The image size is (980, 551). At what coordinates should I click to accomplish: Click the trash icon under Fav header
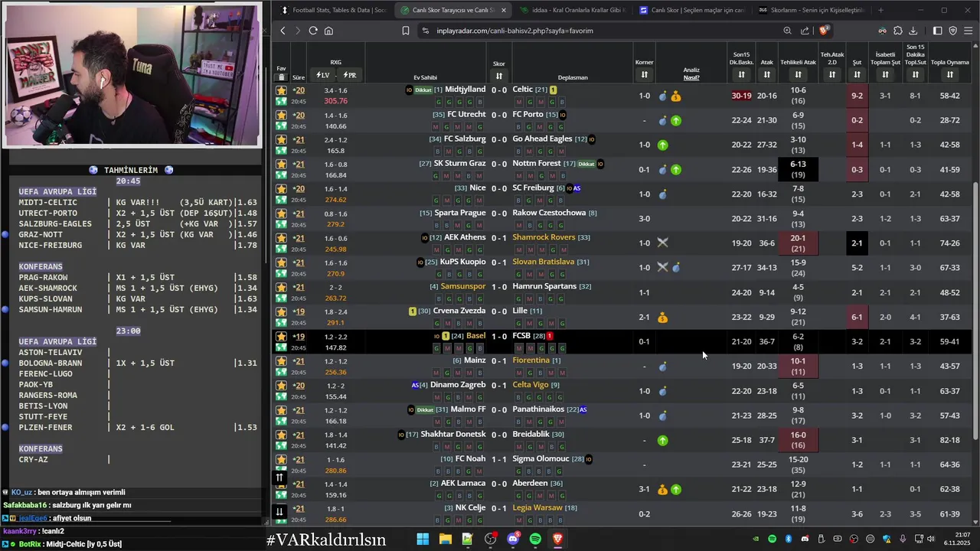point(281,77)
